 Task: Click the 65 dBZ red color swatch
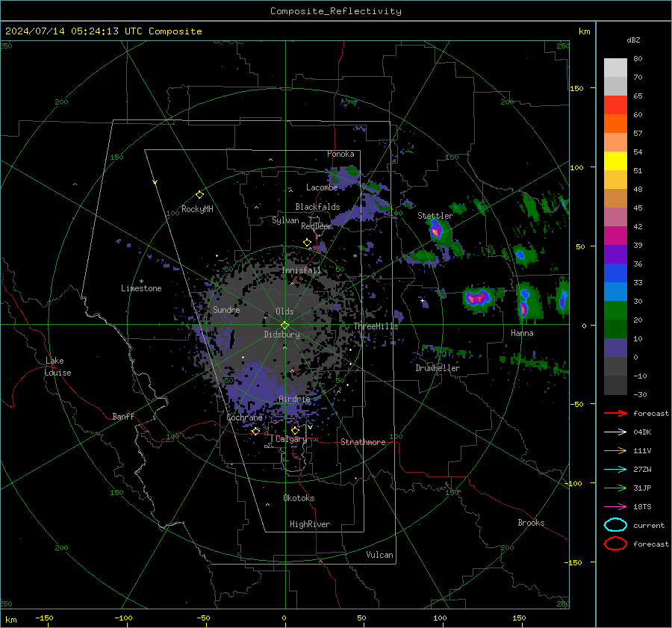click(x=615, y=105)
